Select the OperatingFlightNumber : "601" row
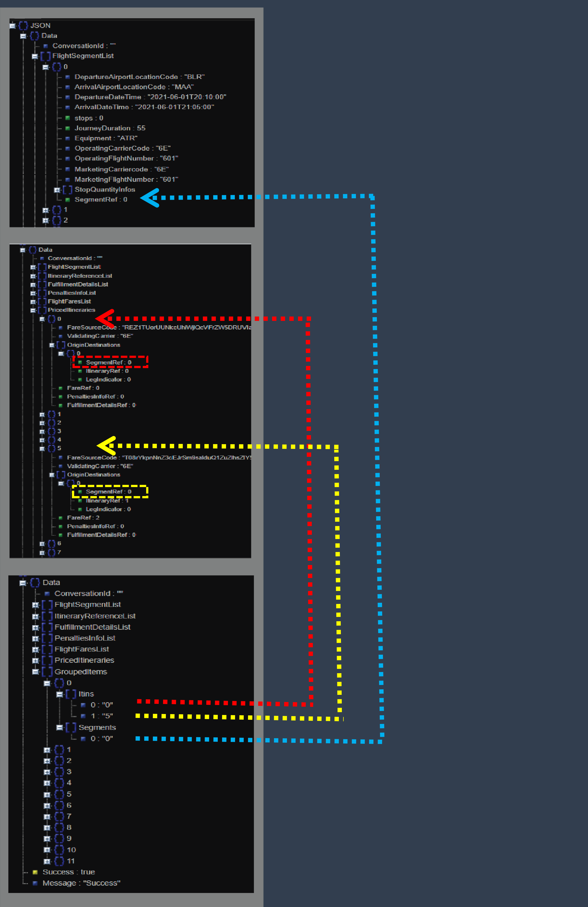The height and width of the screenshot is (907, 588). [126, 159]
